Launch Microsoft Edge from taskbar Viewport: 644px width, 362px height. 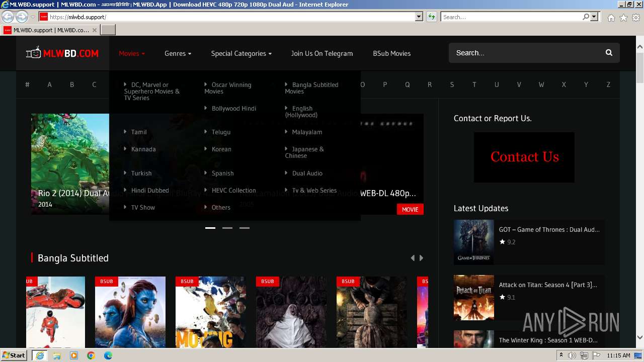pos(108,355)
